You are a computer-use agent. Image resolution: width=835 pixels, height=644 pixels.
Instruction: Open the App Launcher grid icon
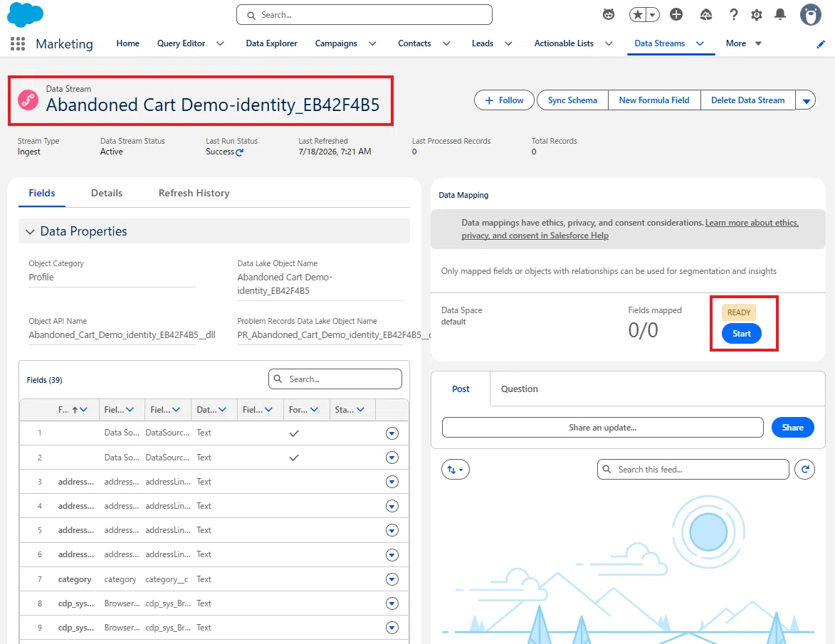18,43
